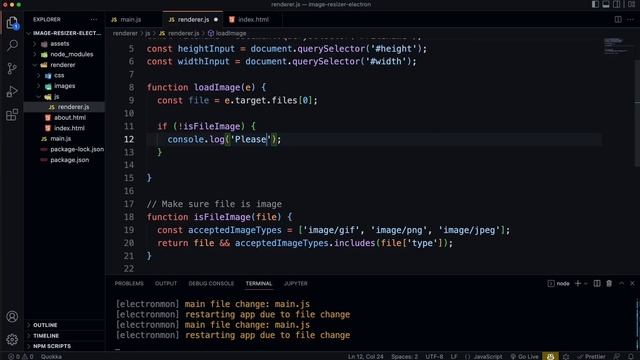Toggle secondary side bar layout icon
Screen dimensions: 640x360
(x=617, y=4)
